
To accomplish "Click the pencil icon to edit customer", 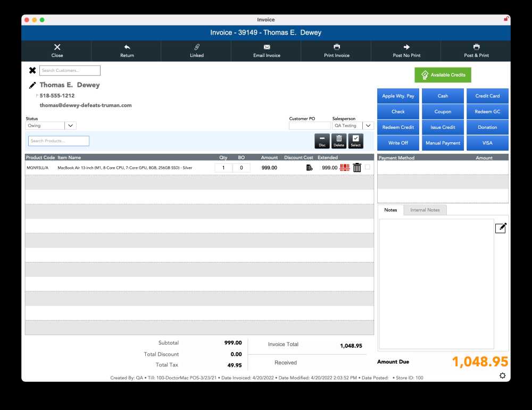I will pyautogui.click(x=32, y=85).
